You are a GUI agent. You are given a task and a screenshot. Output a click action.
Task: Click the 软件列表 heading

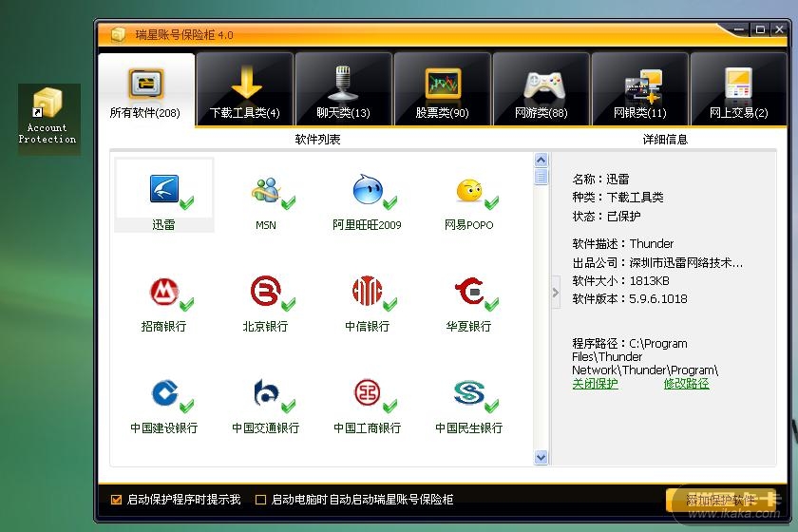[317, 140]
